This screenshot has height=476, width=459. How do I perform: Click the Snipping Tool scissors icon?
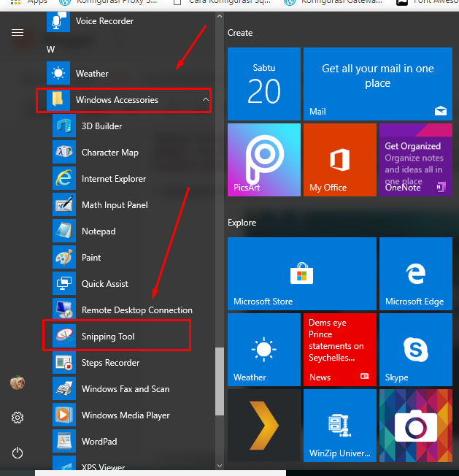(64, 336)
